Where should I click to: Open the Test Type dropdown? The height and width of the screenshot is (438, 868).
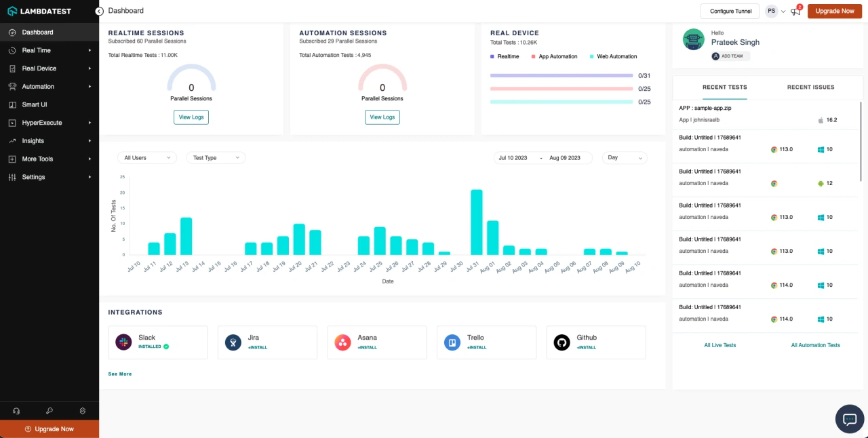pyautogui.click(x=216, y=158)
